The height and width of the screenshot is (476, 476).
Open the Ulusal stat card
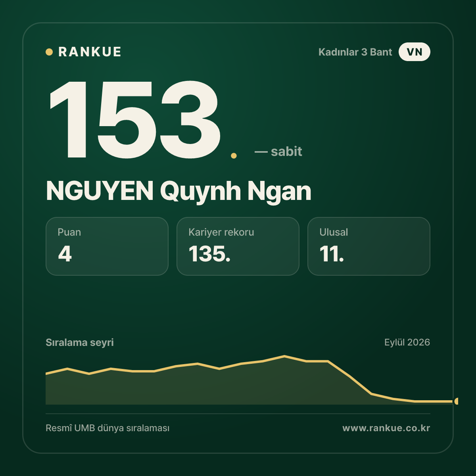coord(369,246)
